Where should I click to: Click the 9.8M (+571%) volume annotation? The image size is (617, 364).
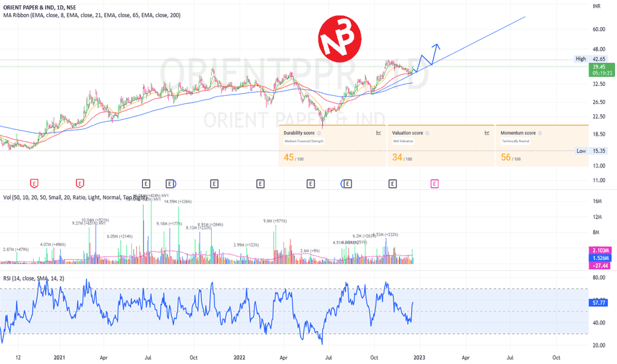point(275,221)
